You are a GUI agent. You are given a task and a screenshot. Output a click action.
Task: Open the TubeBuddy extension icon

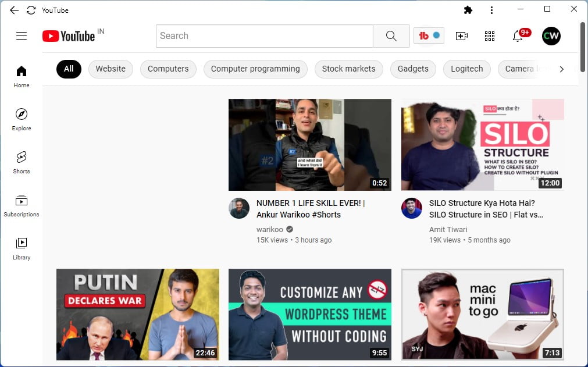(x=429, y=35)
